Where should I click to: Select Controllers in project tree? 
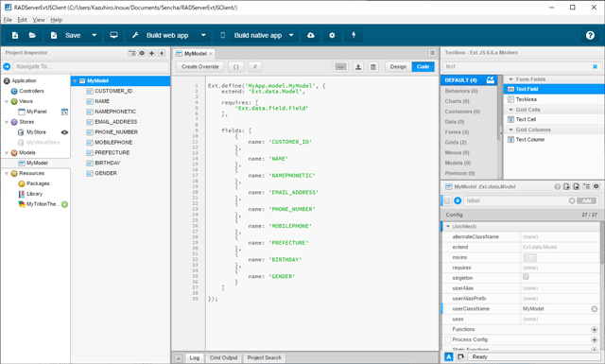(31, 91)
